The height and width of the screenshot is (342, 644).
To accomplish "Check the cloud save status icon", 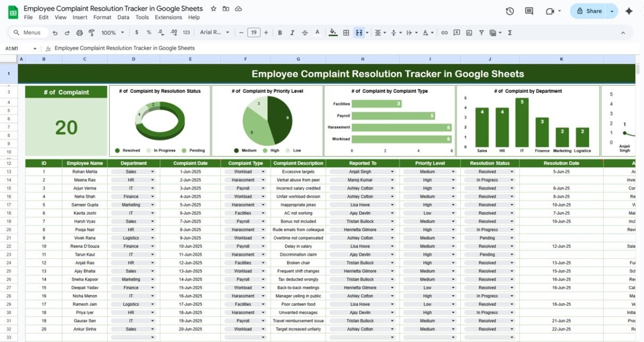I will click(238, 9).
